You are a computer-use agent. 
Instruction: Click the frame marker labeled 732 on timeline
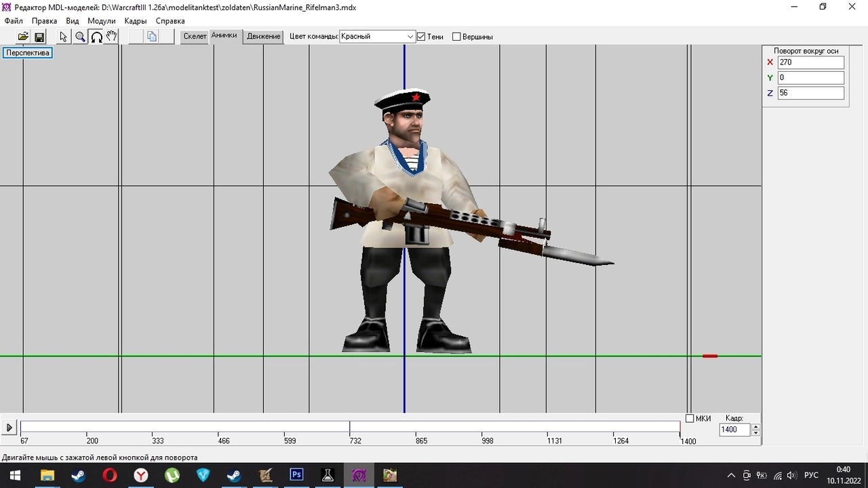pyautogui.click(x=355, y=441)
